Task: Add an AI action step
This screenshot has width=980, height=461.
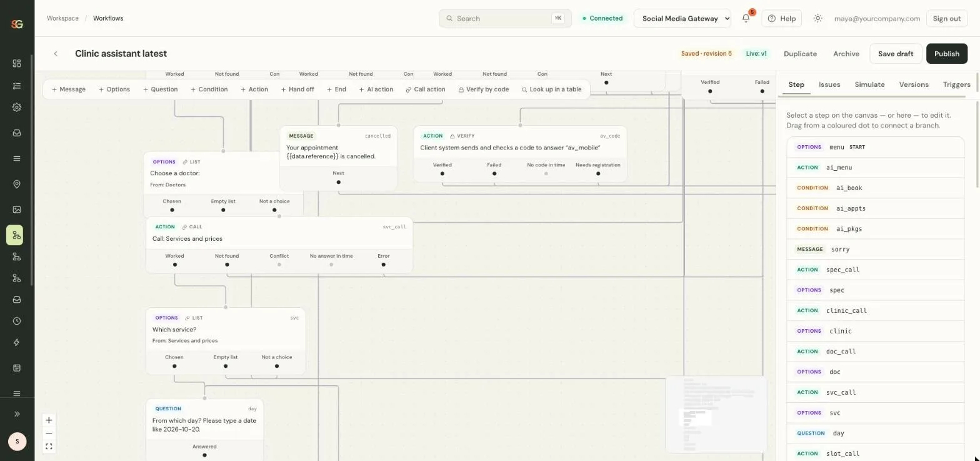Action: [x=376, y=89]
